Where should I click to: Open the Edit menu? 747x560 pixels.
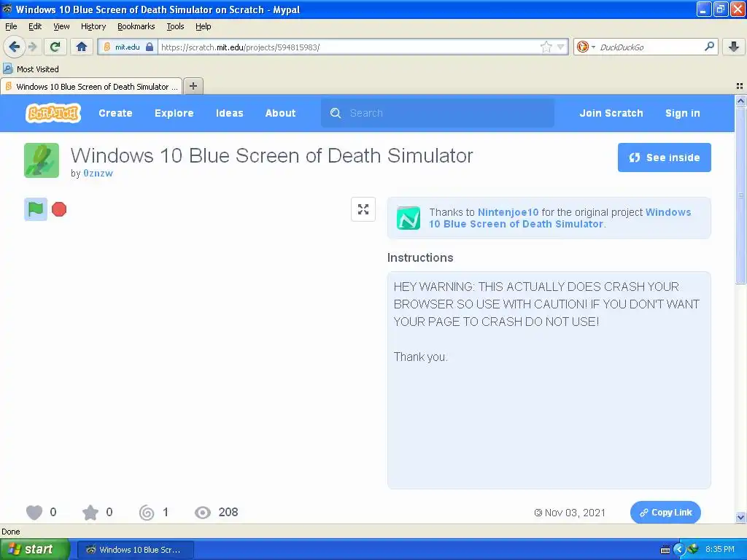pos(35,26)
